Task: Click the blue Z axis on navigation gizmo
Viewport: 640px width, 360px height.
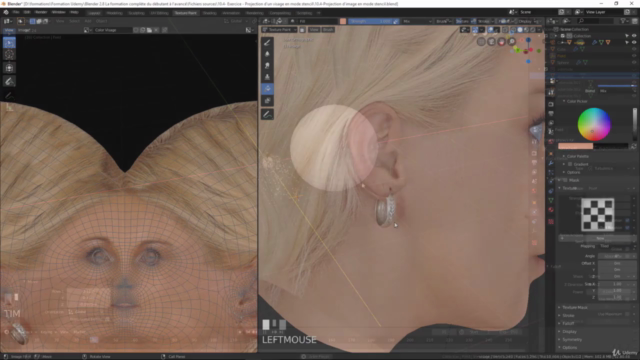Action: click(x=528, y=40)
